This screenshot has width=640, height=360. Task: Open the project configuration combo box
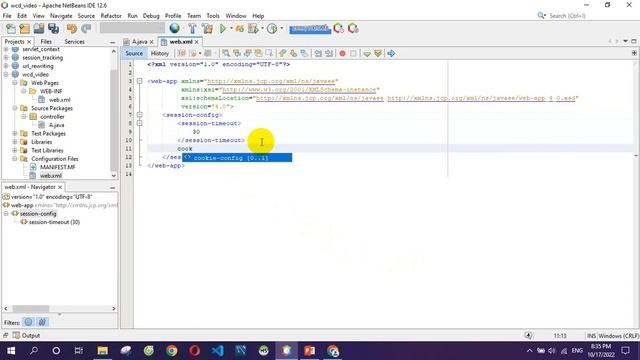tap(132, 28)
